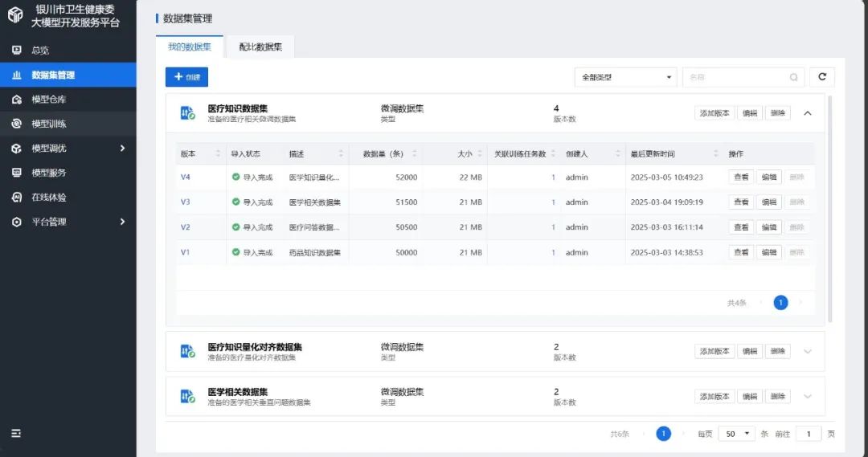Click the sort icon on 数据量 column

(x=414, y=153)
